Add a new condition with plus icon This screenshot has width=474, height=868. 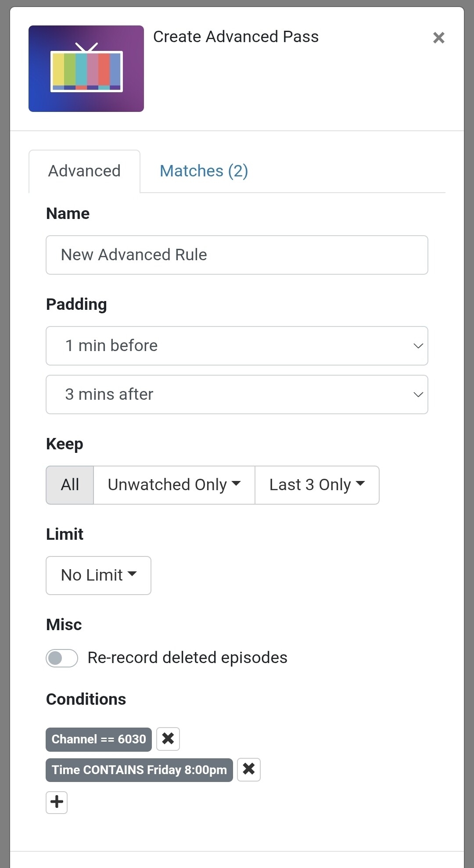coord(57,802)
